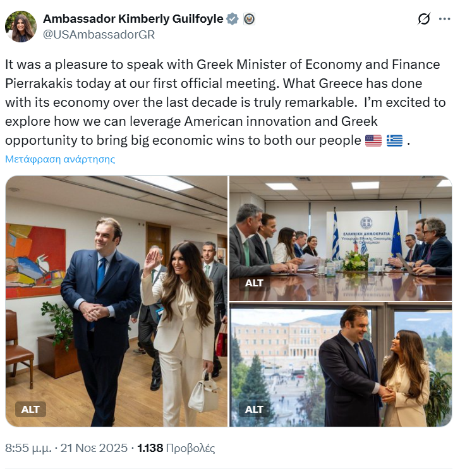Click the 1.138 view count number
This screenshot has width=460, height=476.
tap(150, 448)
